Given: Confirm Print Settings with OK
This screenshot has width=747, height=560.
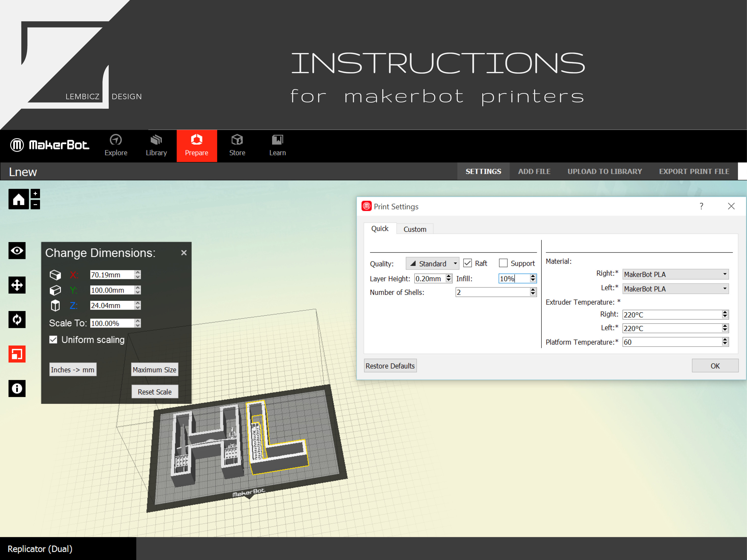Looking at the screenshot, I should [x=715, y=366].
